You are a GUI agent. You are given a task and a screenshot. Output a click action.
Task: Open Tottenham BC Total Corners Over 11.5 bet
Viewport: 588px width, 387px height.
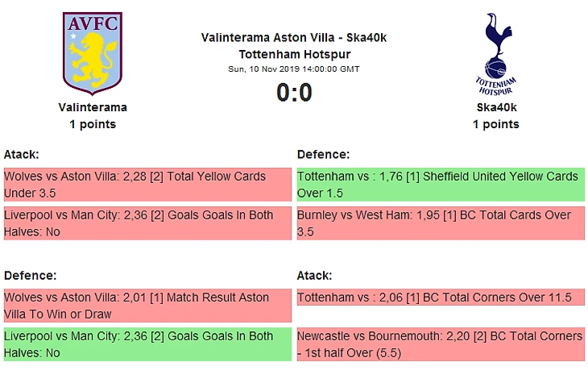pyautogui.click(x=441, y=298)
